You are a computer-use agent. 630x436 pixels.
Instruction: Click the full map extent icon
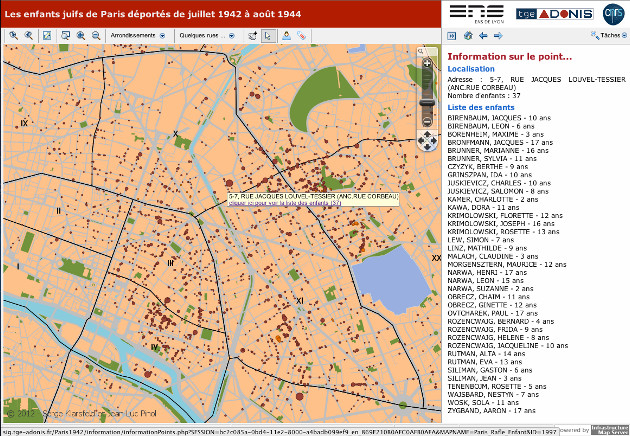(47, 35)
